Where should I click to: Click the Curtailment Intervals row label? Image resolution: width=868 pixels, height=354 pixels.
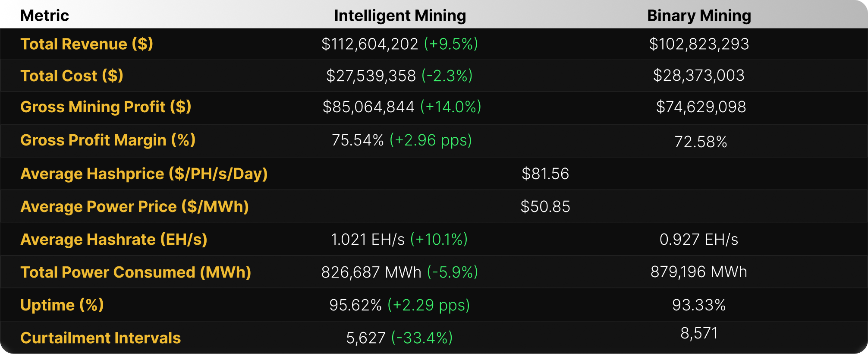(x=101, y=338)
